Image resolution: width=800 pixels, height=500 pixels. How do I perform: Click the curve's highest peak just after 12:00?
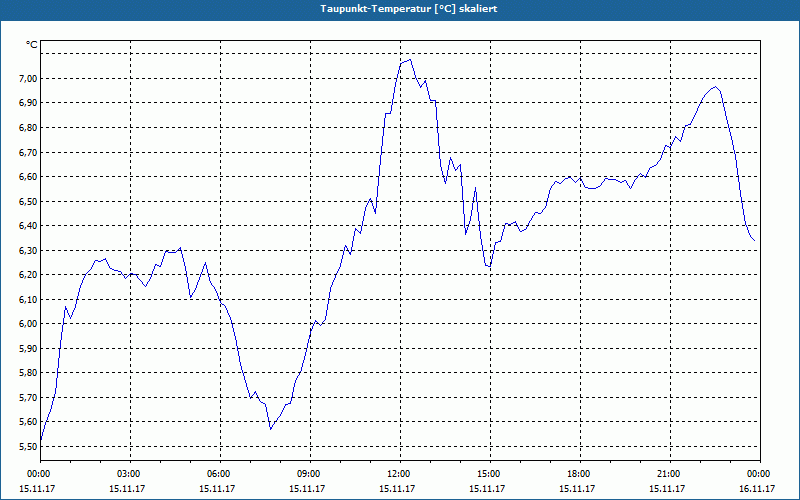click(410, 60)
